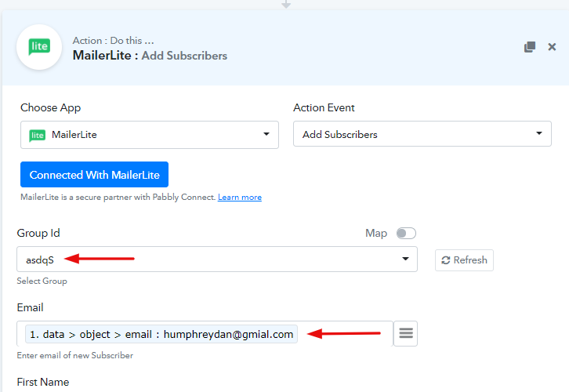Click the Action : Do this ... header text
Image resolution: width=569 pixels, height=392 pixels.
(x=113, y=40)
